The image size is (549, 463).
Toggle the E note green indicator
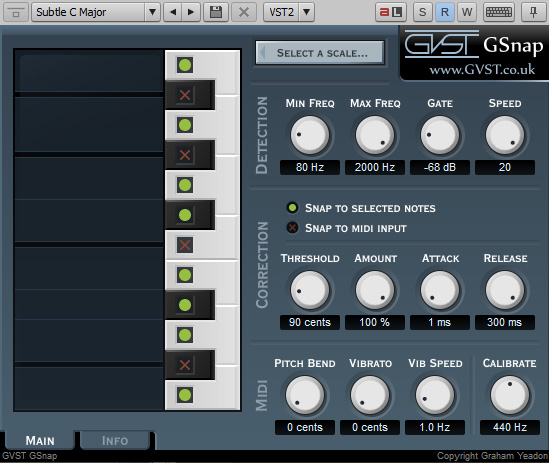coord(185,275)
